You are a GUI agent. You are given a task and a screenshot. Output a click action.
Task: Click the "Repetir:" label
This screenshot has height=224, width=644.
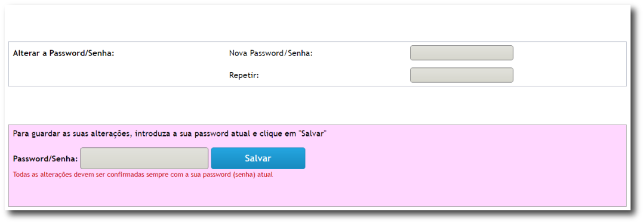tap(244, 76)
